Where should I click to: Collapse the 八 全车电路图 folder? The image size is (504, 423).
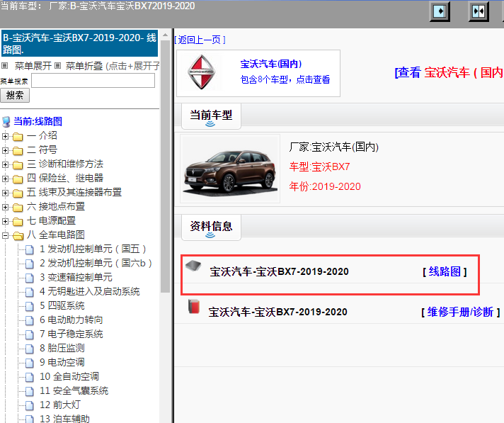click(x=6, y=235)
